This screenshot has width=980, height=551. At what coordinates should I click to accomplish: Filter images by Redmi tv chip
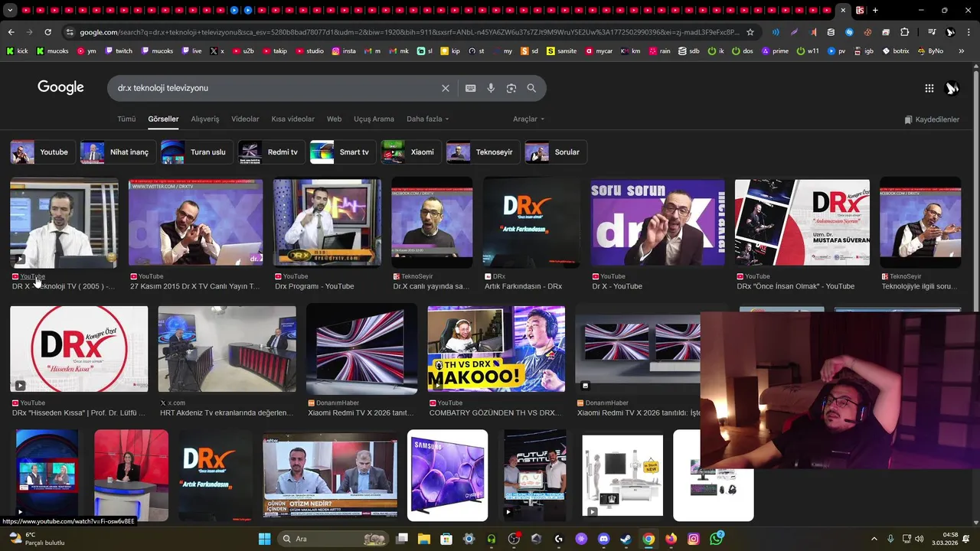271,152
